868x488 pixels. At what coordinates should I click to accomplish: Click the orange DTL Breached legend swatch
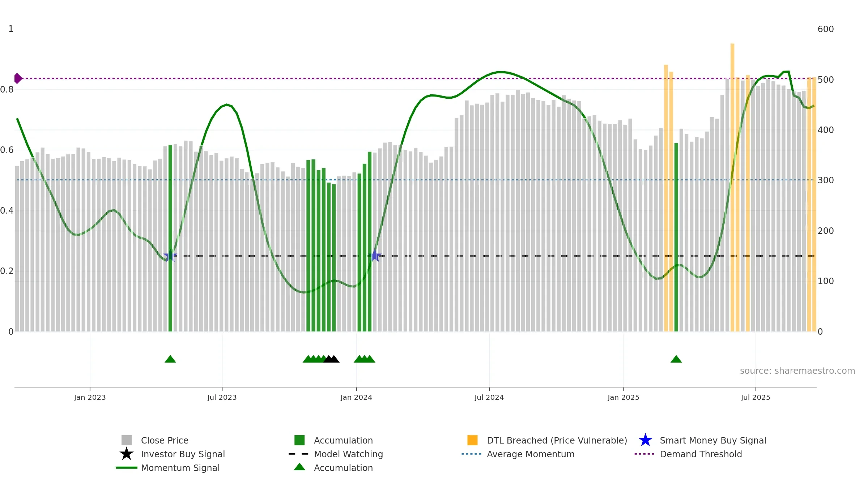[x=472, y=440]
